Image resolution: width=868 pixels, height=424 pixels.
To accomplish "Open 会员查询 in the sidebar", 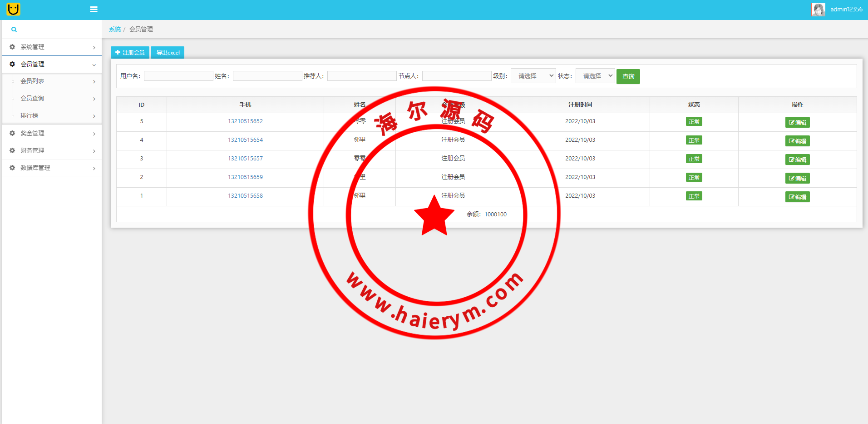I will tap(32, 99).
